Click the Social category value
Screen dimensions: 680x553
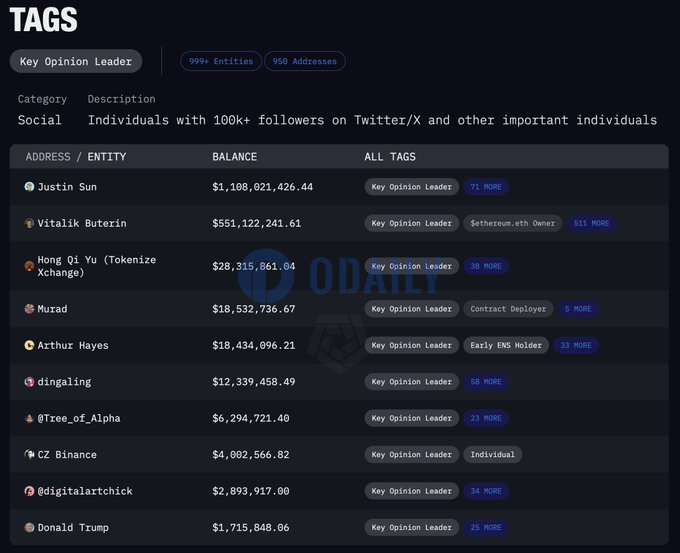click(x=39, y=120)
